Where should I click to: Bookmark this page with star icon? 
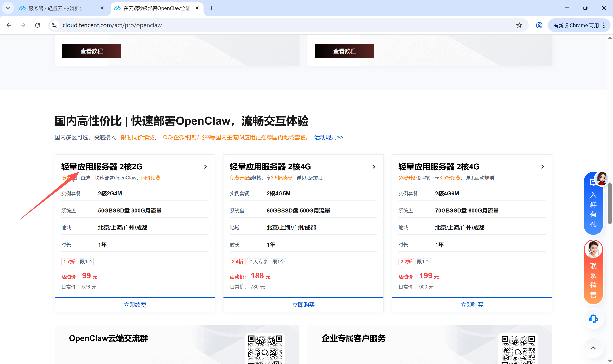click(519, 25)
